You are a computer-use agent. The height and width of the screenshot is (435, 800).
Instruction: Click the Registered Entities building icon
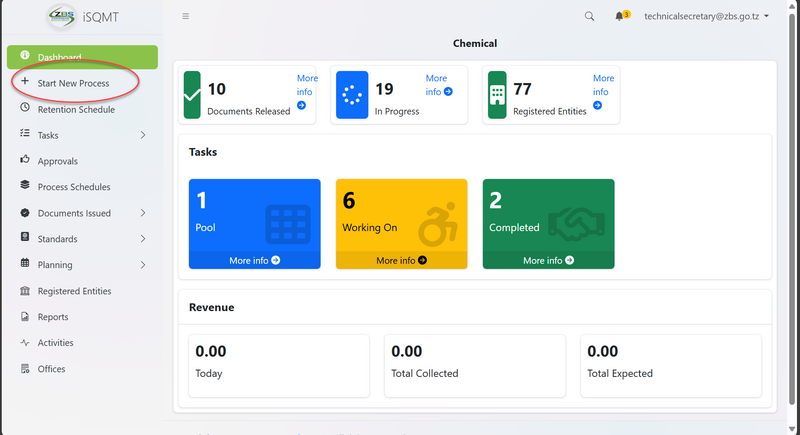tap(495, 95)
